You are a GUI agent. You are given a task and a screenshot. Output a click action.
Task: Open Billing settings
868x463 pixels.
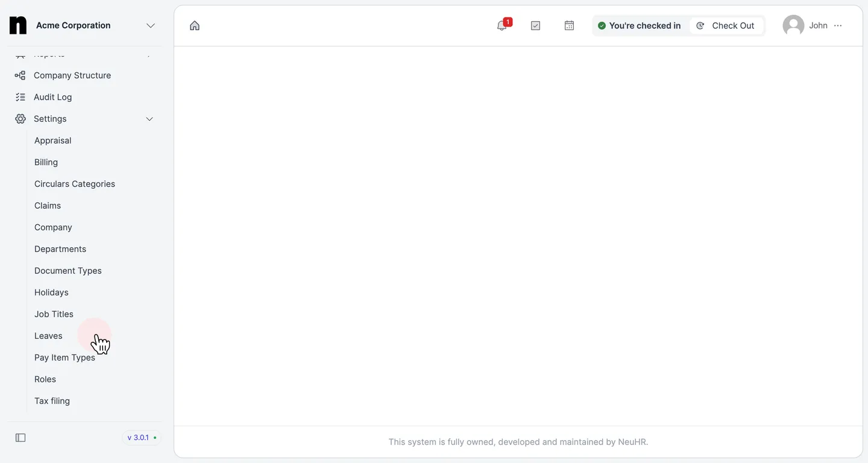pos(46,162)
